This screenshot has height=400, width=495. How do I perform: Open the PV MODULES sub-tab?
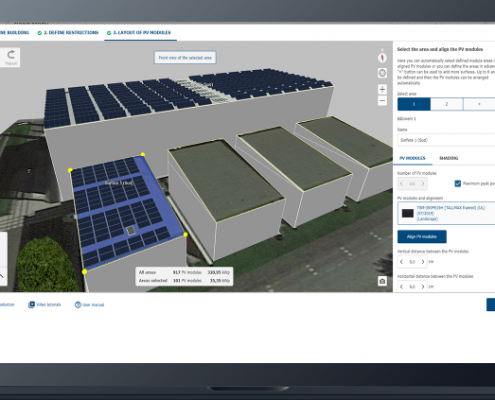[412, 158]
